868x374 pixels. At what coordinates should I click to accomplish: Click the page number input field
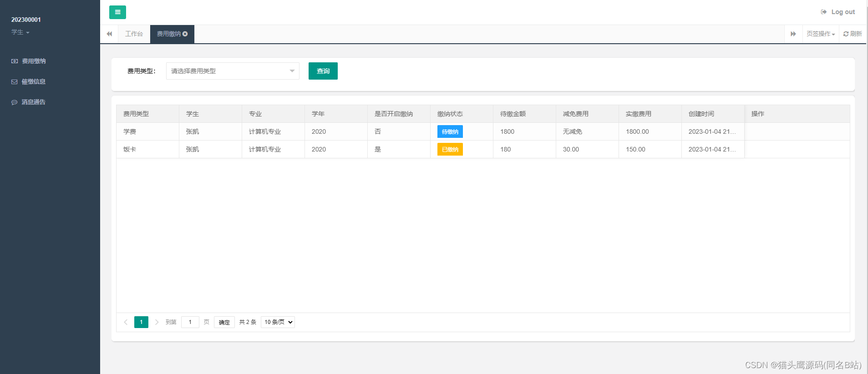190,322
